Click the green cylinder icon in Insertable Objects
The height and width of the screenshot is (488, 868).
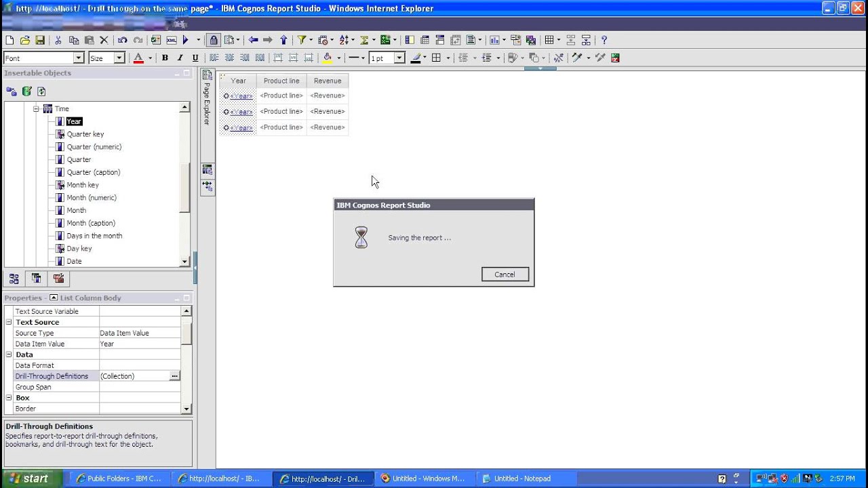click(x=26, y=91)
